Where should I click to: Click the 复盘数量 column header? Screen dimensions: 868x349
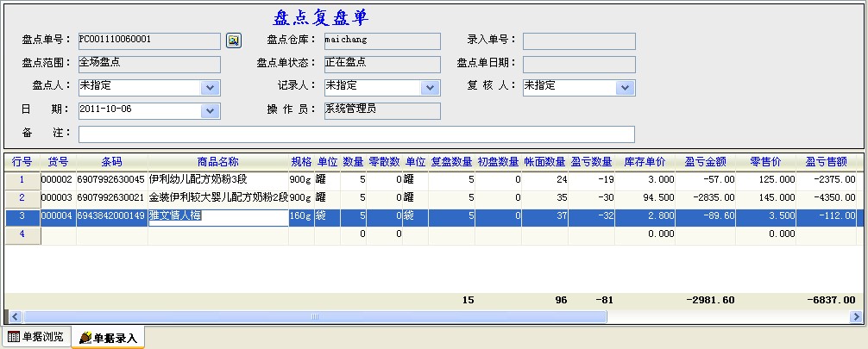pyautogui.click(x=451, y=162)
